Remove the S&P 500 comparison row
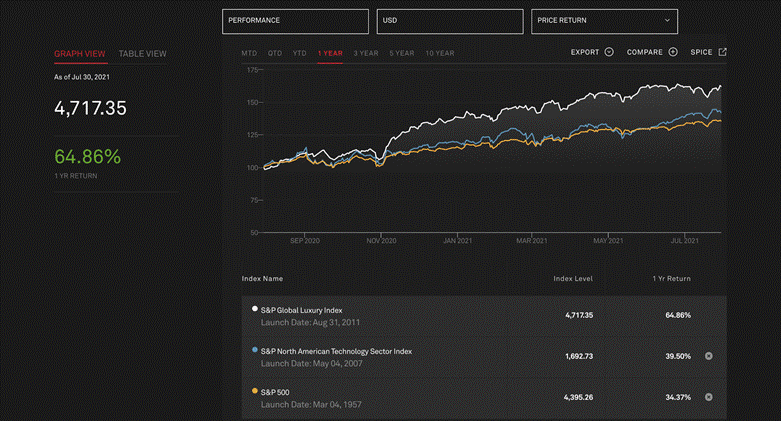 click(709, 397)
